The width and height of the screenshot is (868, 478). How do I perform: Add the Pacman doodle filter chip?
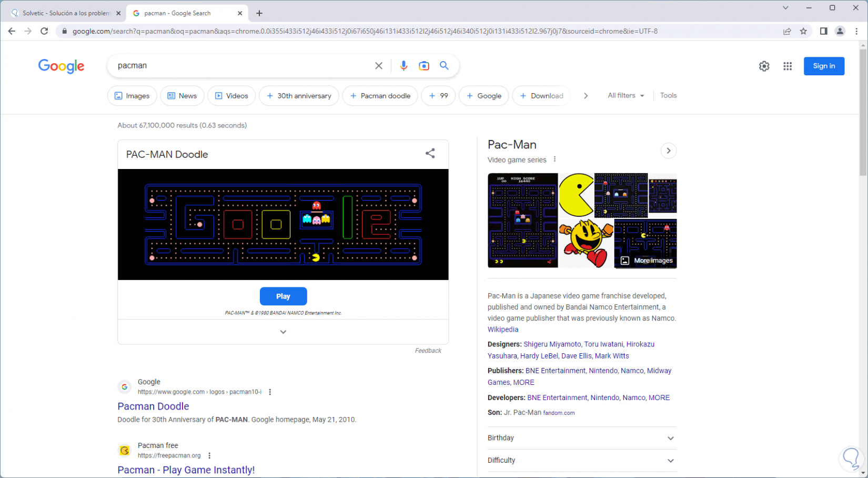point(380,96)
